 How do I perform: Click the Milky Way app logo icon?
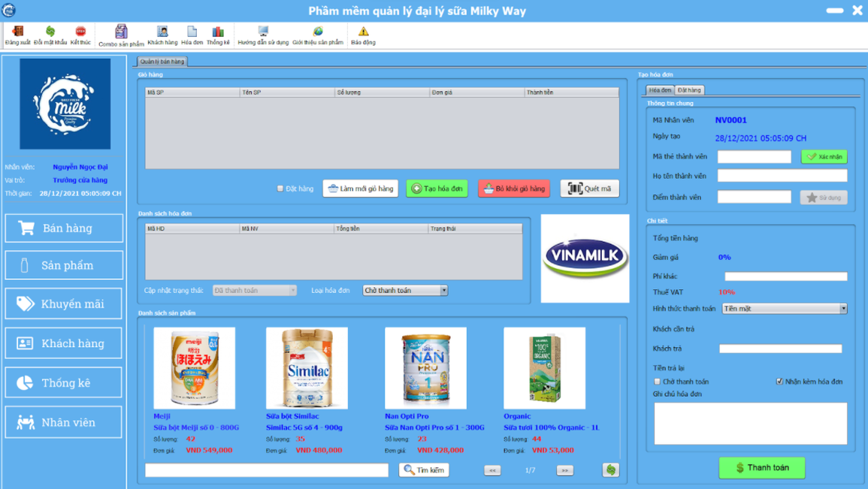pos(8,10)
